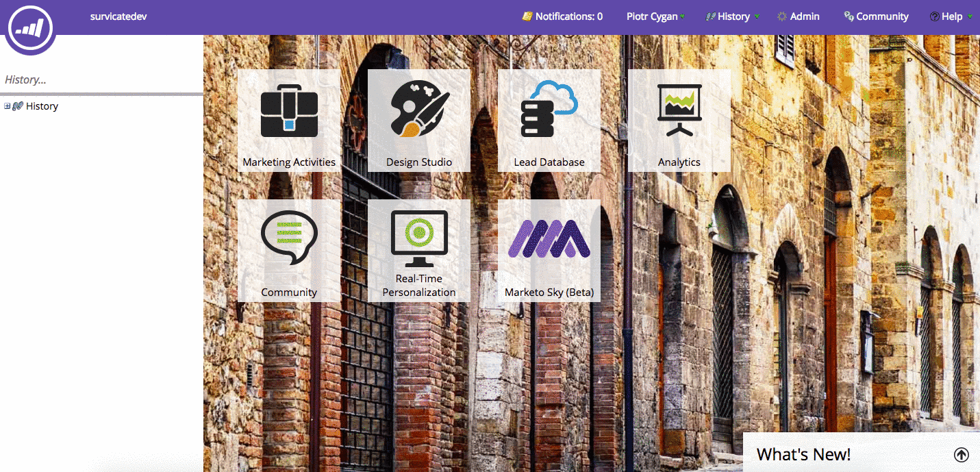Click the History tree node icon
Screen dimensions: 980x472
tap(18, 106)
